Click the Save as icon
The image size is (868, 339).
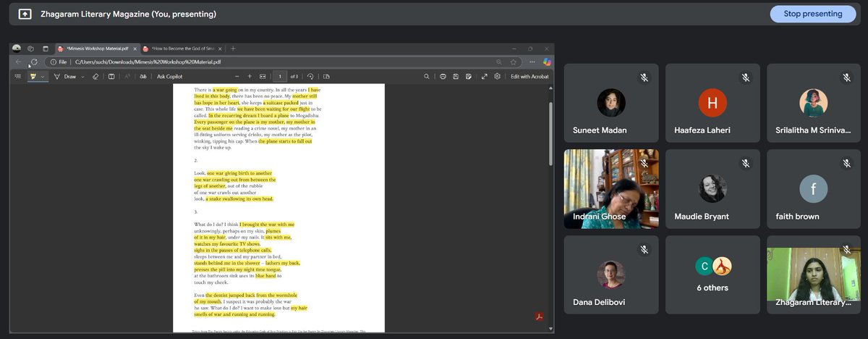click(469, 76)
